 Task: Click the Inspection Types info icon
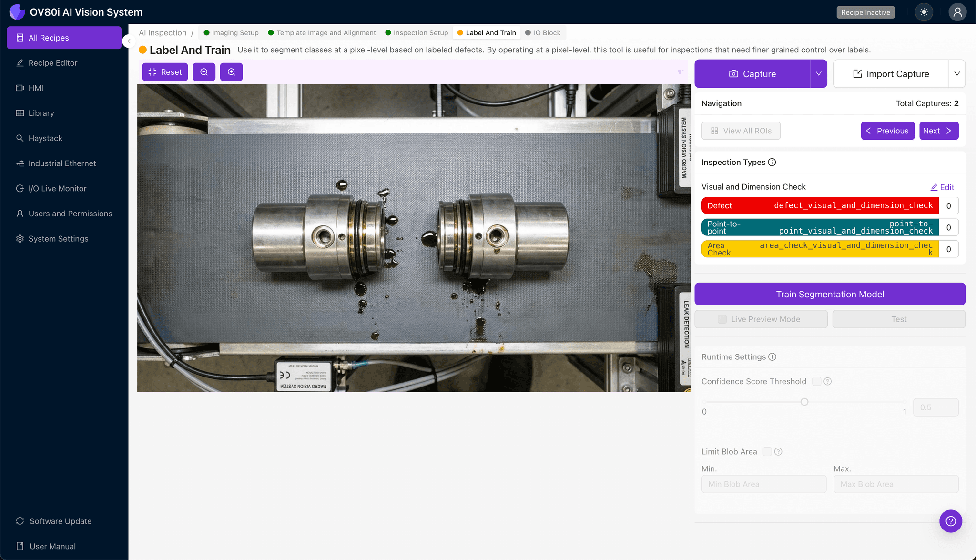point(772,162)
